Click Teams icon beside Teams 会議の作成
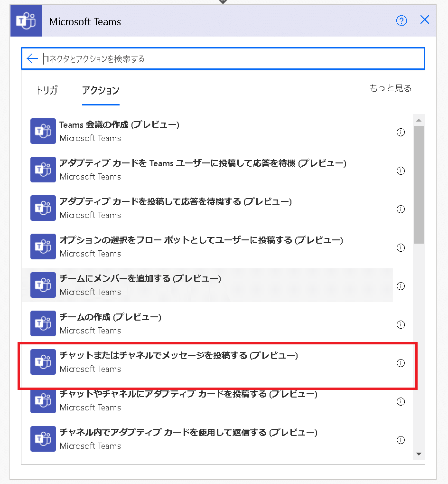 [x=43, y=131]
